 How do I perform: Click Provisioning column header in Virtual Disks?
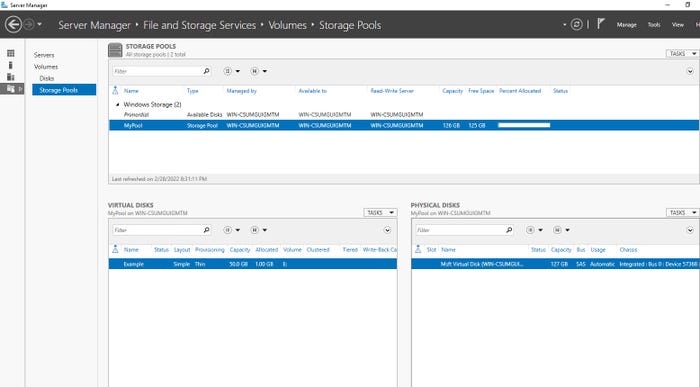coord(209,250)
